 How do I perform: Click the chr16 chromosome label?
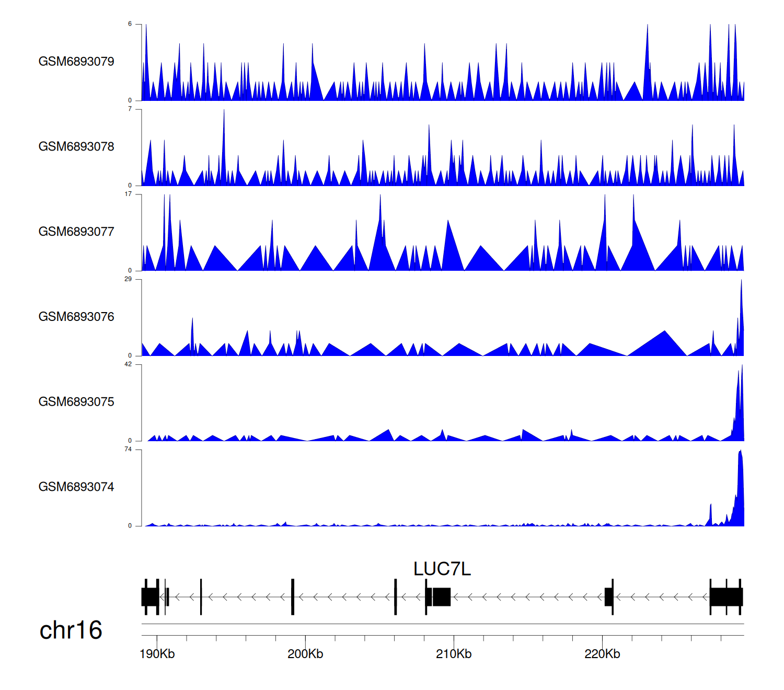click(x=71, y=630)
